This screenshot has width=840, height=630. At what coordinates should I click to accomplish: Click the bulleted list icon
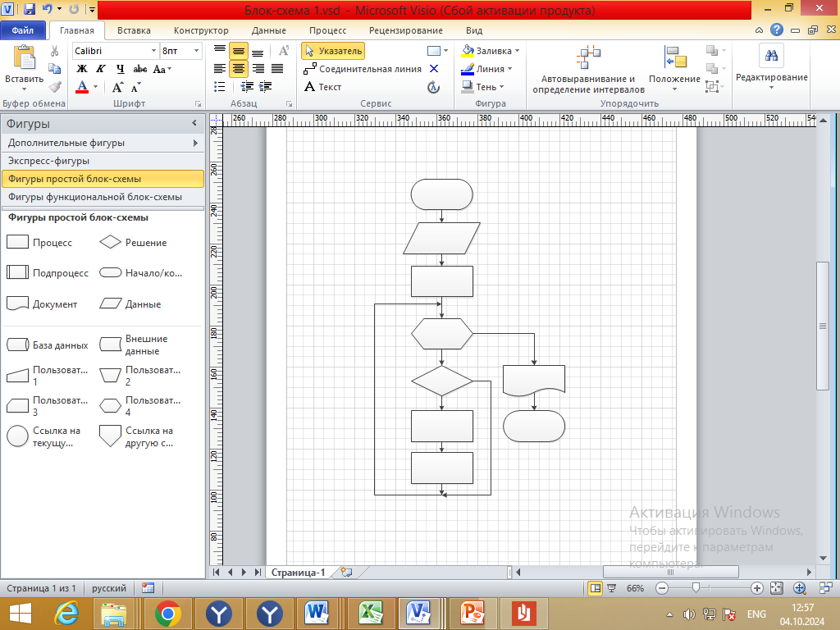click(220, 87)
